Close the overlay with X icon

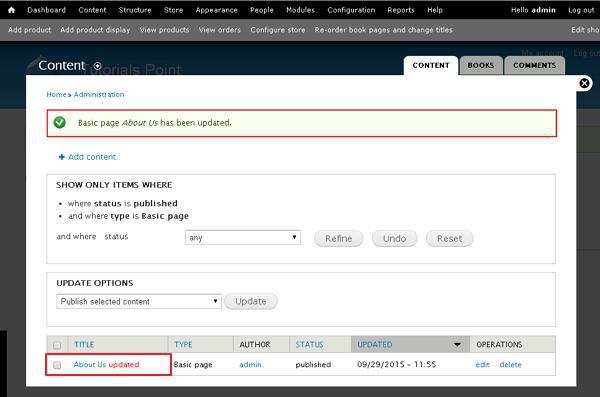pos(584,83)
